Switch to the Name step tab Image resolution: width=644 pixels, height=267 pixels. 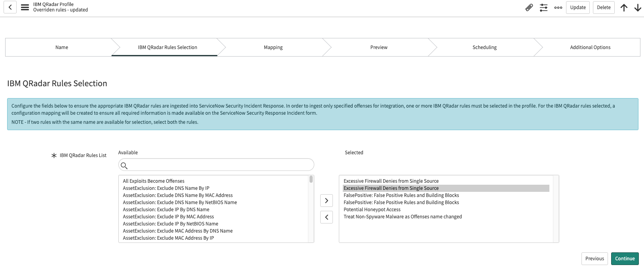click(x=62, y=47)
